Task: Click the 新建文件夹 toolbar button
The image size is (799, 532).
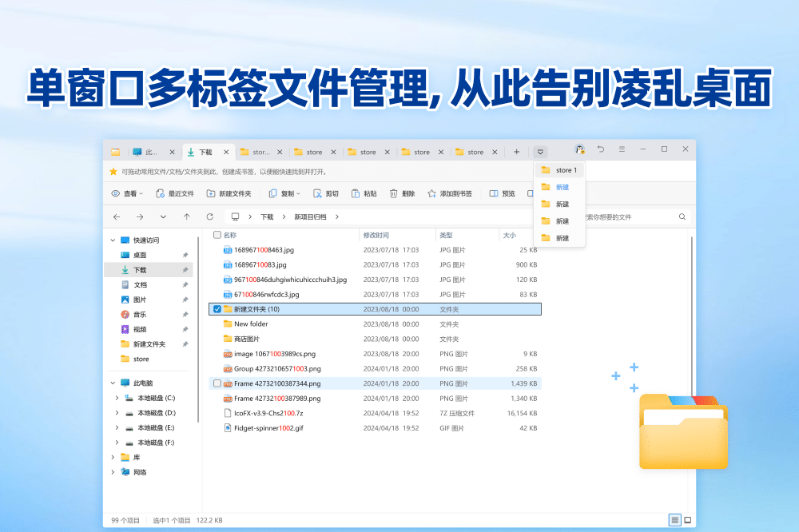Action: click(x=229, y=193)
